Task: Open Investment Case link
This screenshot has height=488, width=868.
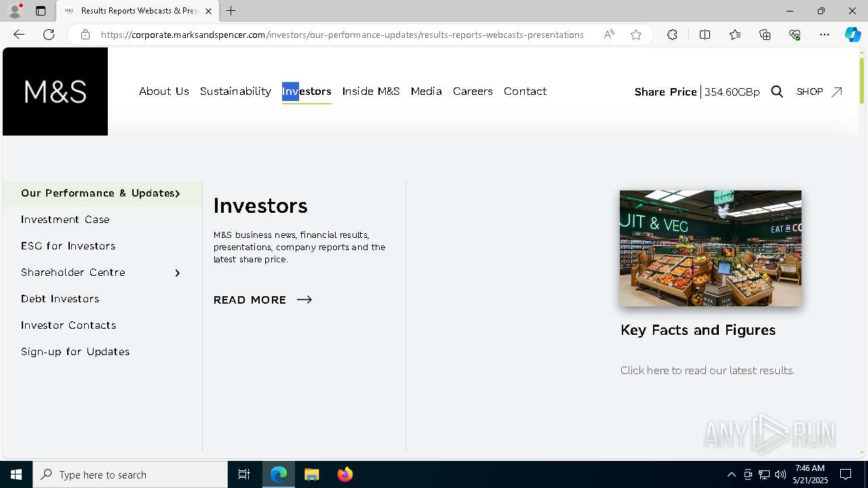Action: (65, 220)
